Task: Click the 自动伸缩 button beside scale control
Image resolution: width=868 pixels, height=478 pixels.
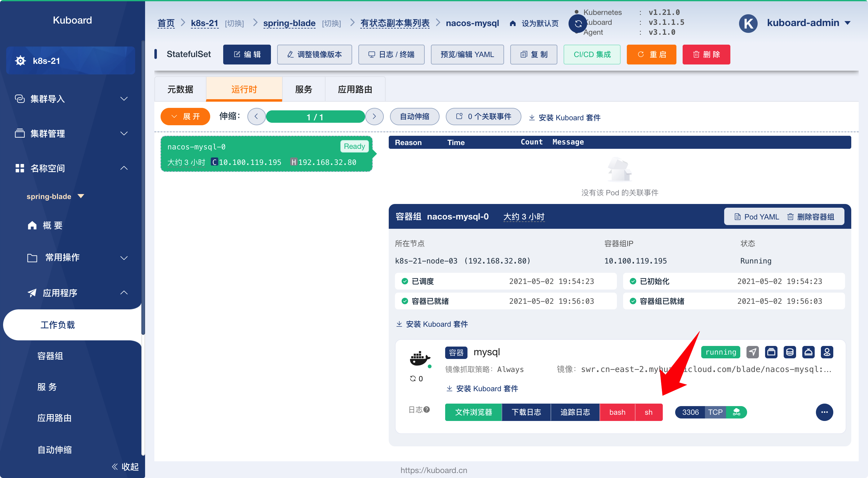Action: [x=414, y=117]
